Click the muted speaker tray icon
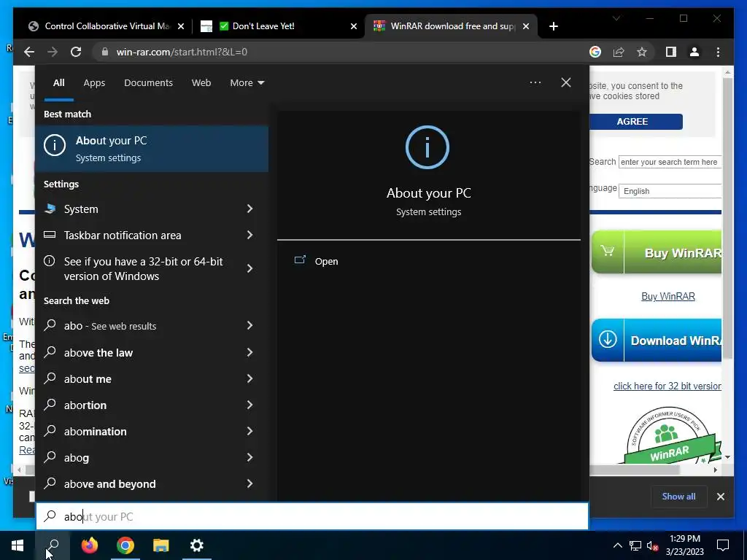The image size is (747, 560). [x=653, y=545]
